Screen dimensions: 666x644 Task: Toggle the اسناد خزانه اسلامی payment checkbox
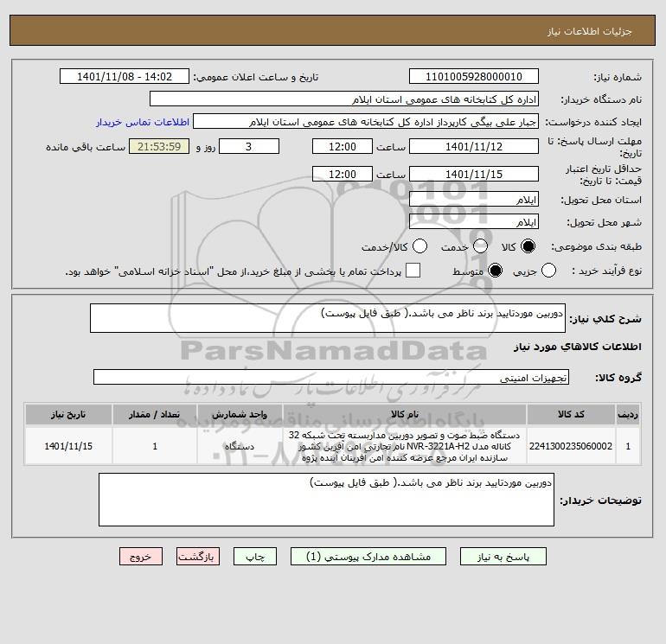[413, 271]
